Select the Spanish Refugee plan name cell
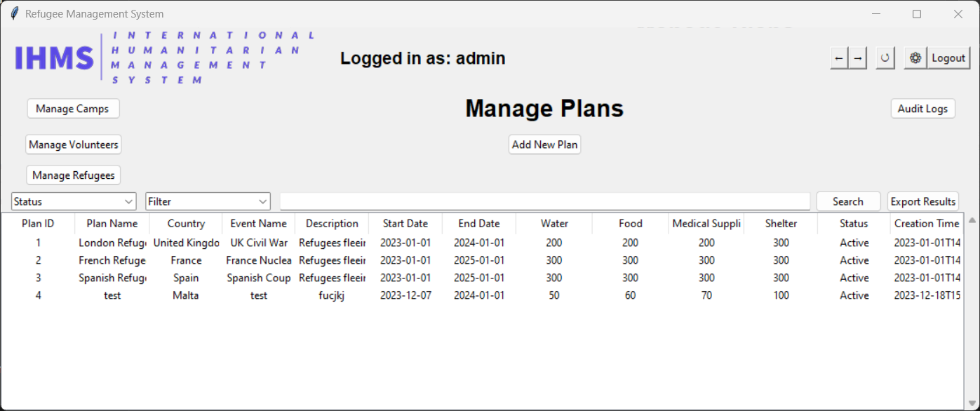This screenshot has height=411, width=980. [x=112, y=278]
